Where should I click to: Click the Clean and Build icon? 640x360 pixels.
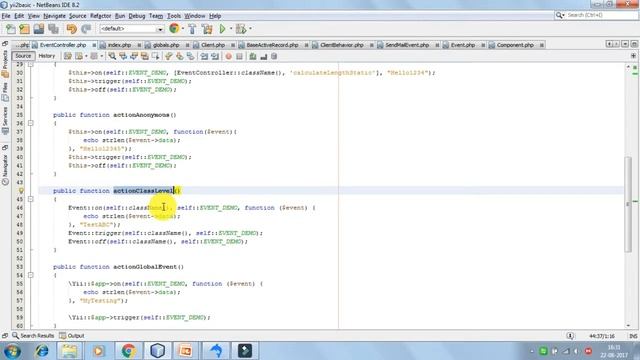207,29
